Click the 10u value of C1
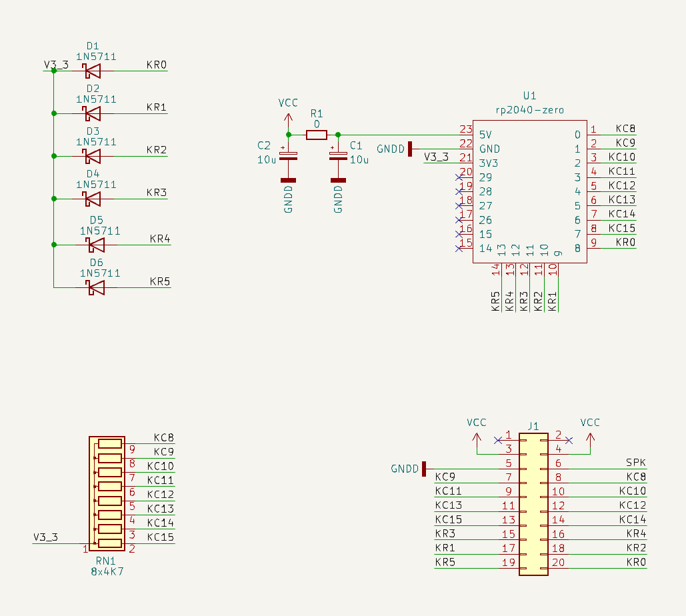The height and width of the screenshot is (616, 686). click(x=359, y=160)
